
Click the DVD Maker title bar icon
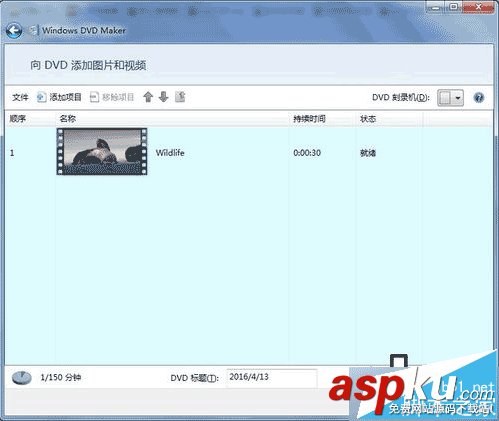click(33, 31)
